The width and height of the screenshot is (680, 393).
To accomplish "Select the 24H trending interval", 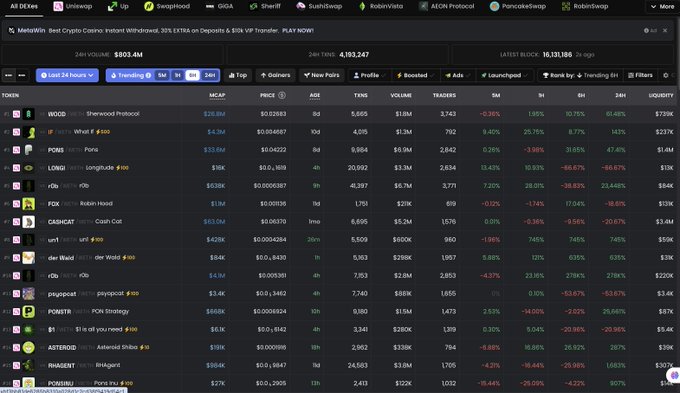I will (210, 75).
